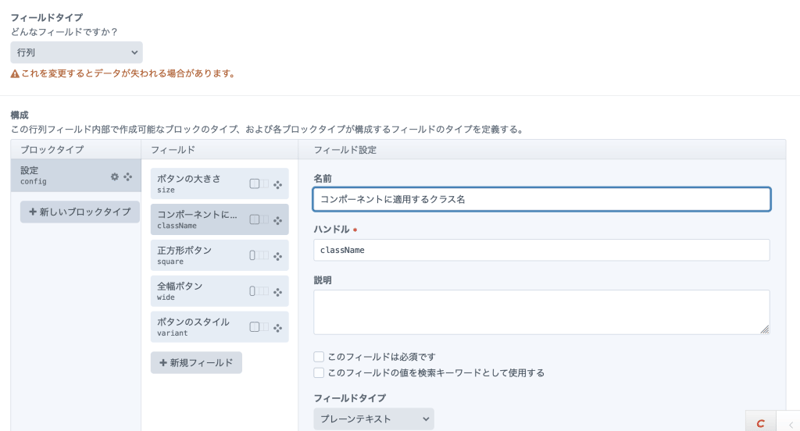Click move handle for ボタンの大きさ field

pyautogui.click(x=278, y=184)
